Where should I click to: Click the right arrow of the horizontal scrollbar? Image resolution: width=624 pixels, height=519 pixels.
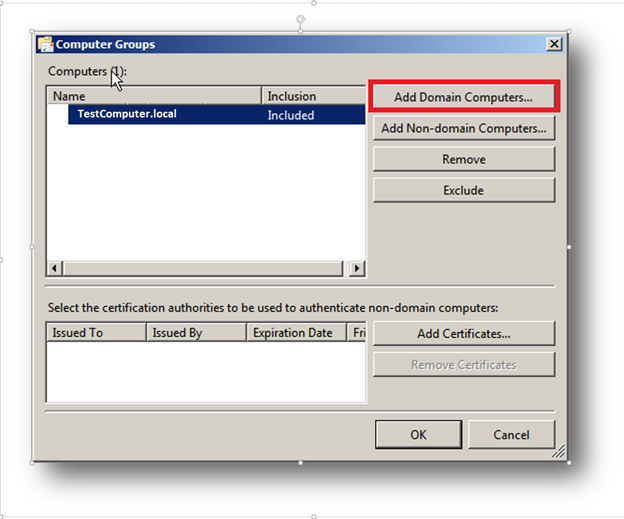click(357, 268)
